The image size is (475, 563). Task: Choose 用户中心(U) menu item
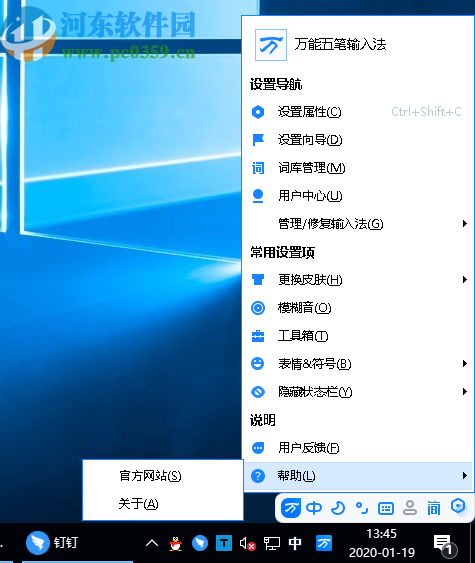click(358, 196)
